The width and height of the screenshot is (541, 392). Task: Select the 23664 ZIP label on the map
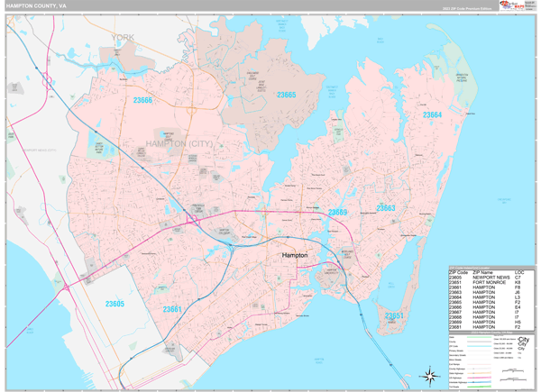tap(432, 115)
